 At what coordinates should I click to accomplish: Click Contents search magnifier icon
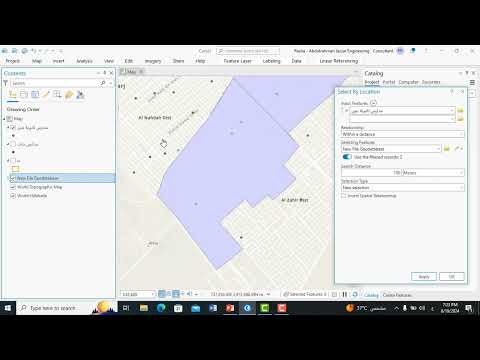[x=103, y=83]
